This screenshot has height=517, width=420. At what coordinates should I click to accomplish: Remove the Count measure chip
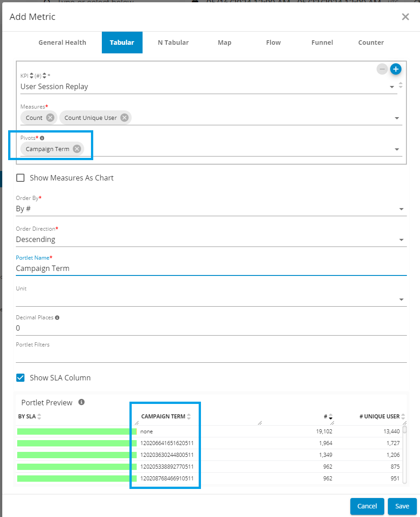(50, 118)
